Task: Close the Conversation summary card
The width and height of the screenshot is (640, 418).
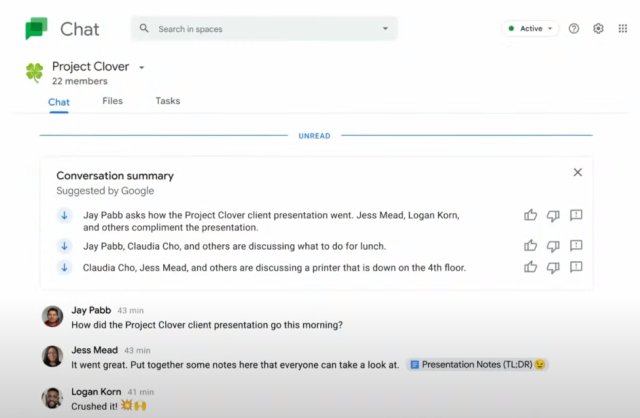Action: pos(577,172)
